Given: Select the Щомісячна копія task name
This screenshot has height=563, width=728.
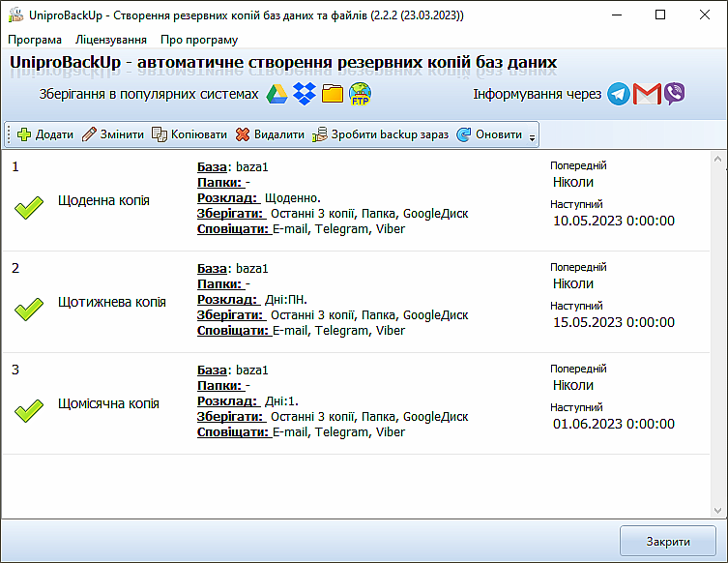Looking at the screenshot, I should 108,403.
